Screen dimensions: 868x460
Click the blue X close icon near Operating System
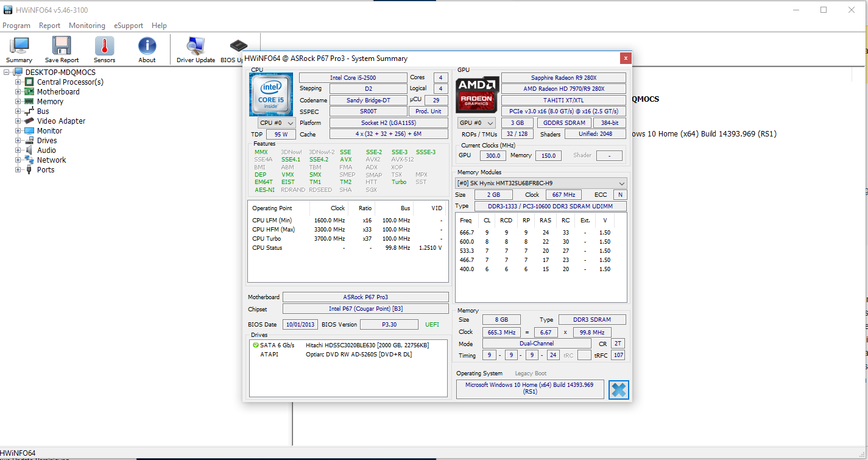pos(618,390)
